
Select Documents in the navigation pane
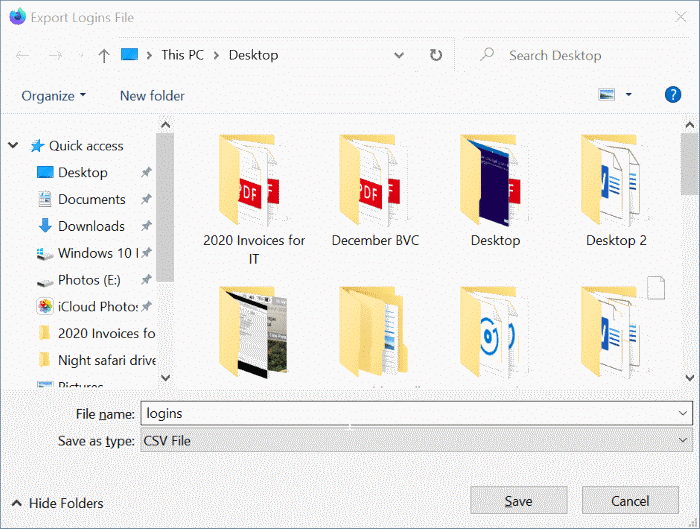point(92,199)
